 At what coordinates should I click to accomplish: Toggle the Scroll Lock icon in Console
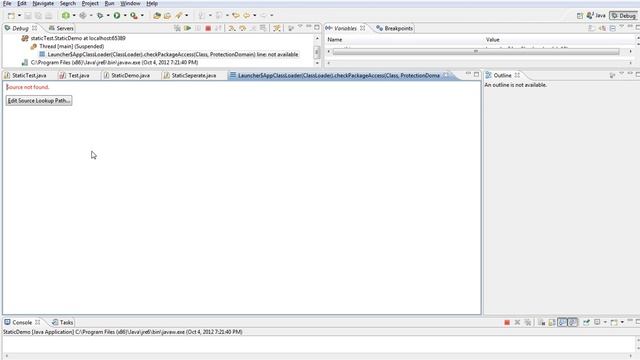552,322
